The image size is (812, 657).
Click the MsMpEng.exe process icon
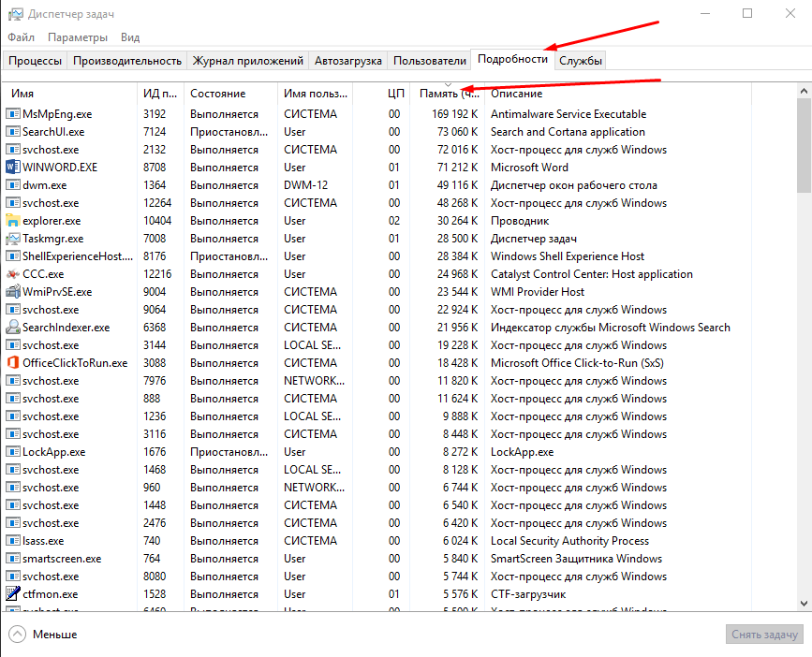pos(13,114)
